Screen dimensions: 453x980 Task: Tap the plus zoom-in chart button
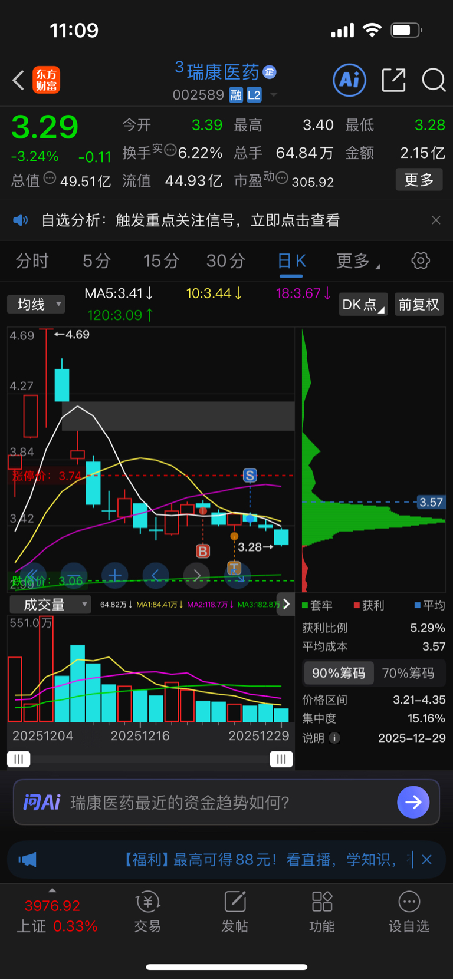(115, 575)
